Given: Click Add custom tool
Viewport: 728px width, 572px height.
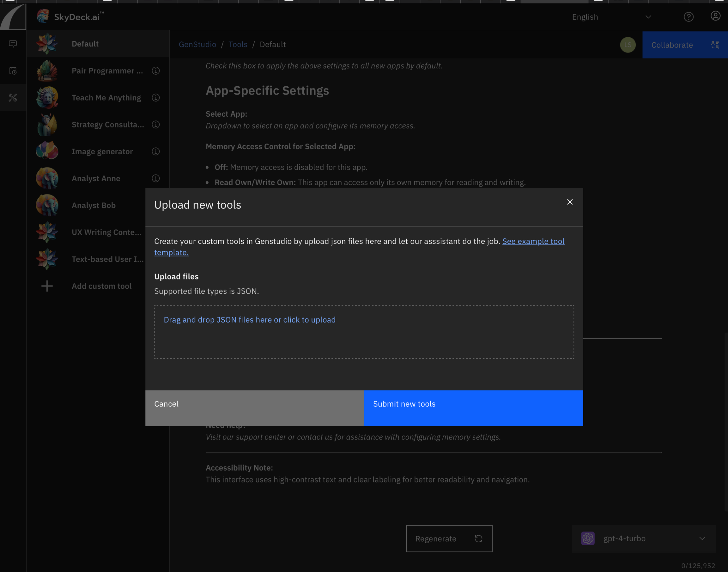Looking at the screenshot, I should 86,286.
